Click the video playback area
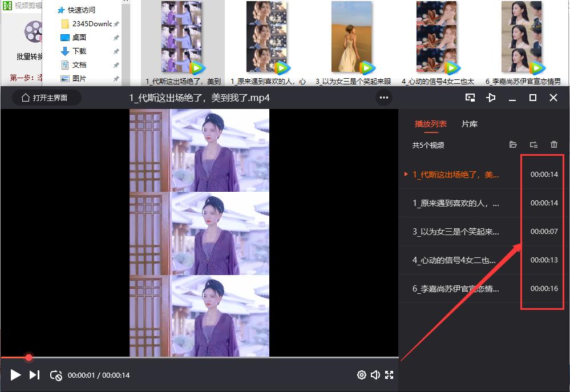 [199, 233]
